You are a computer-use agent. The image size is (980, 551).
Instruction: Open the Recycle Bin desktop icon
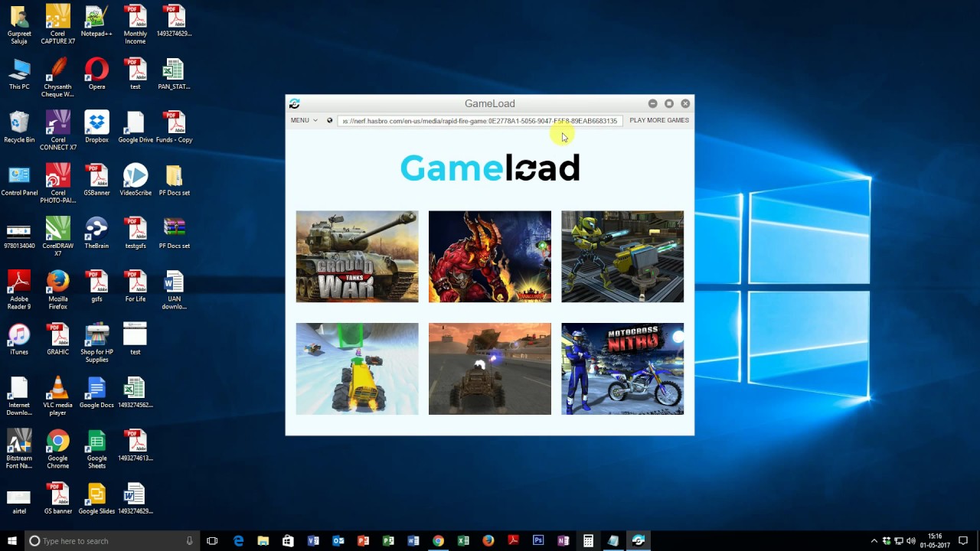point(19,126)
